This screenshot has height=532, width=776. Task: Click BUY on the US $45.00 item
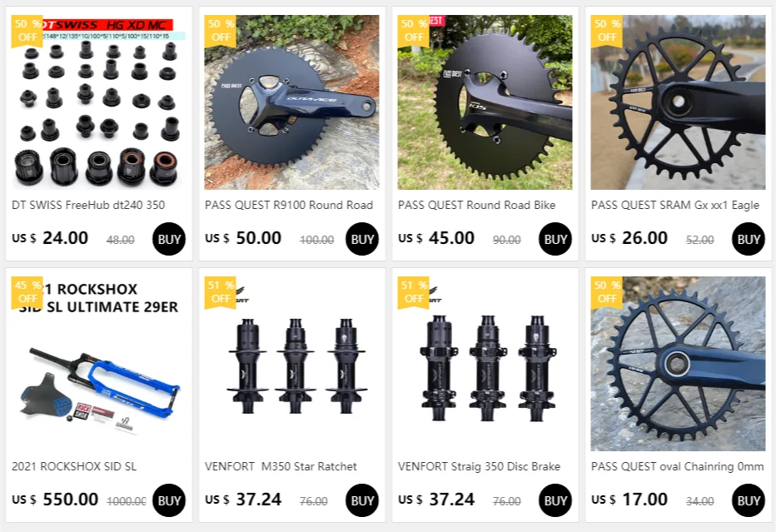[555, 239]
